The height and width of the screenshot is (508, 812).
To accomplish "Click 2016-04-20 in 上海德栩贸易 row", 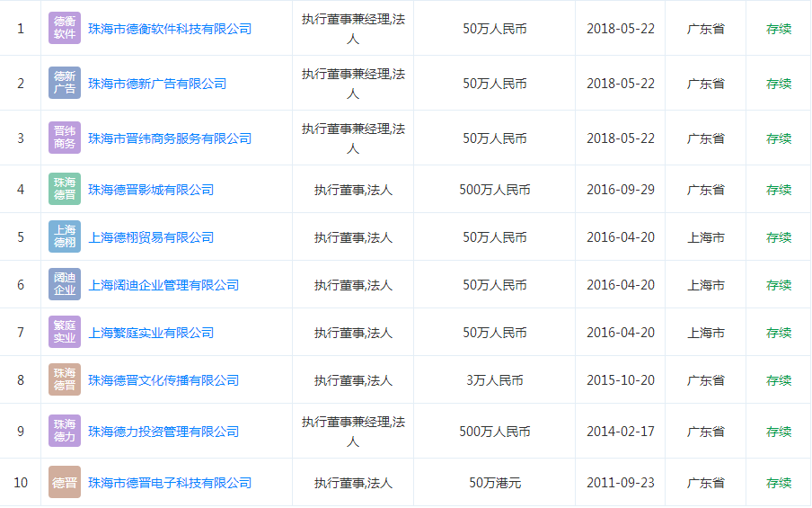I will pyautogui.click(x=621, y=237).
